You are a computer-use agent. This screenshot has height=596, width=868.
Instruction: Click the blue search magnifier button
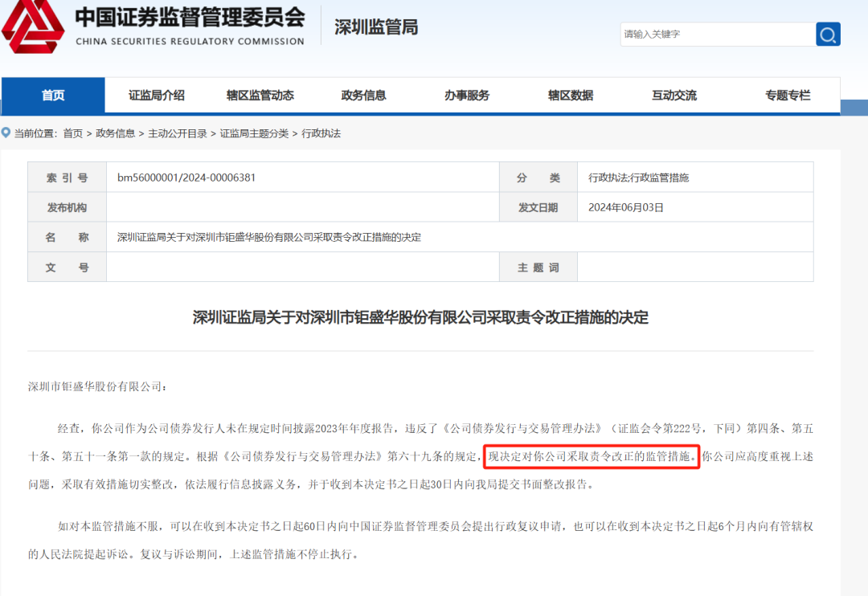pyautogui.click(x=828, y=35)
